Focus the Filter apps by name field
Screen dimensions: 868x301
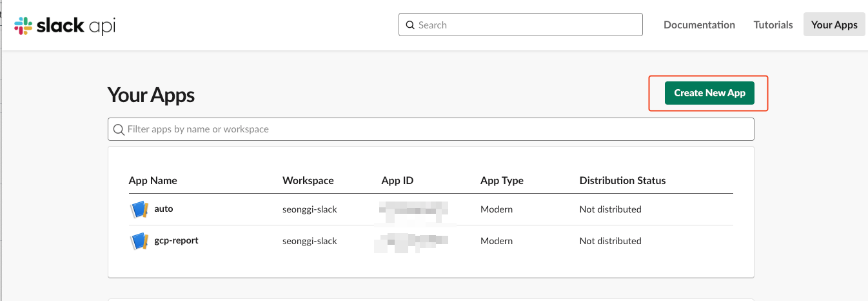point(431,129)
